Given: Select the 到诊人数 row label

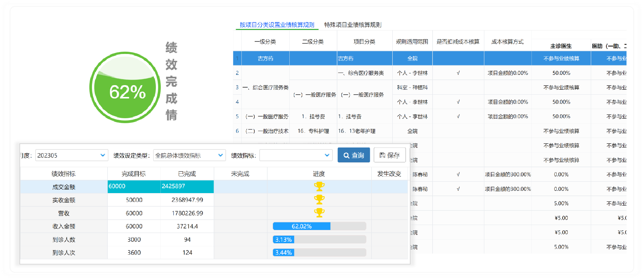Looking at the screenshot, I should (63, 239).
